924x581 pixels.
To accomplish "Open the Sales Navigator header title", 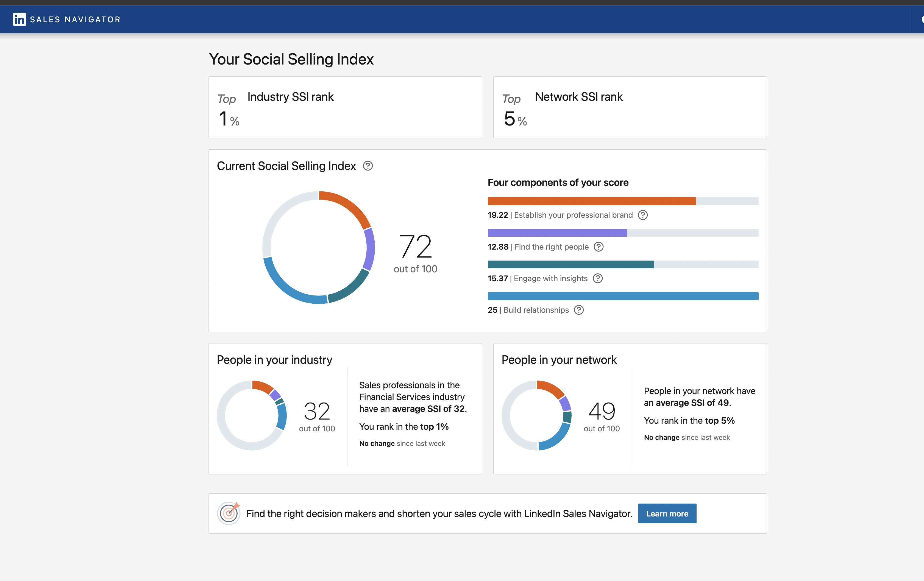I will pos(75,19).
